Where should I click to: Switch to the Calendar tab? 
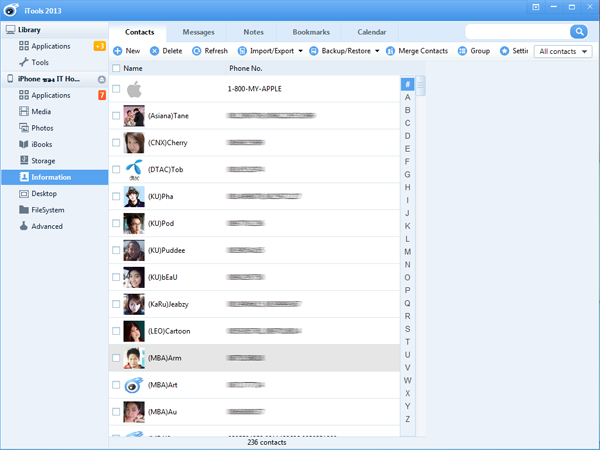coord(371,32)
